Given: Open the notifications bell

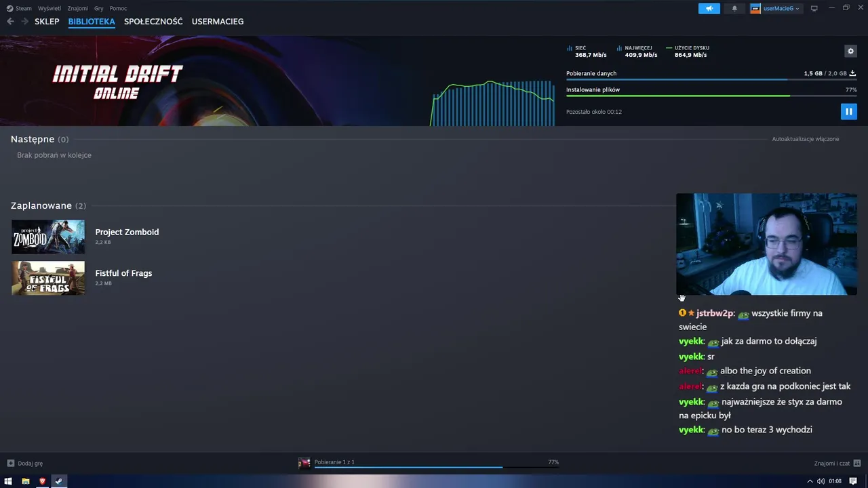Looking at the screenshot, I should [x=734, y=8].
